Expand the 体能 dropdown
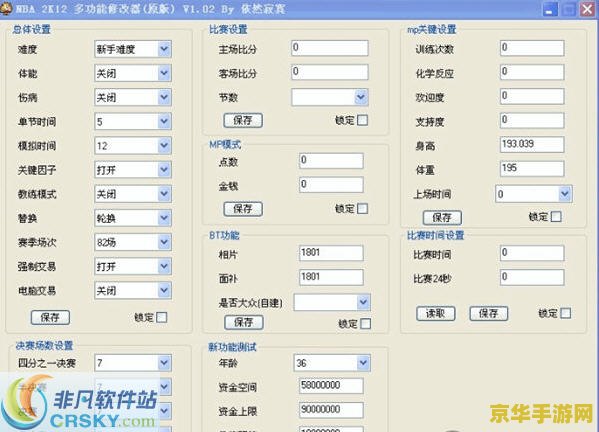 (x=164, y=73)
